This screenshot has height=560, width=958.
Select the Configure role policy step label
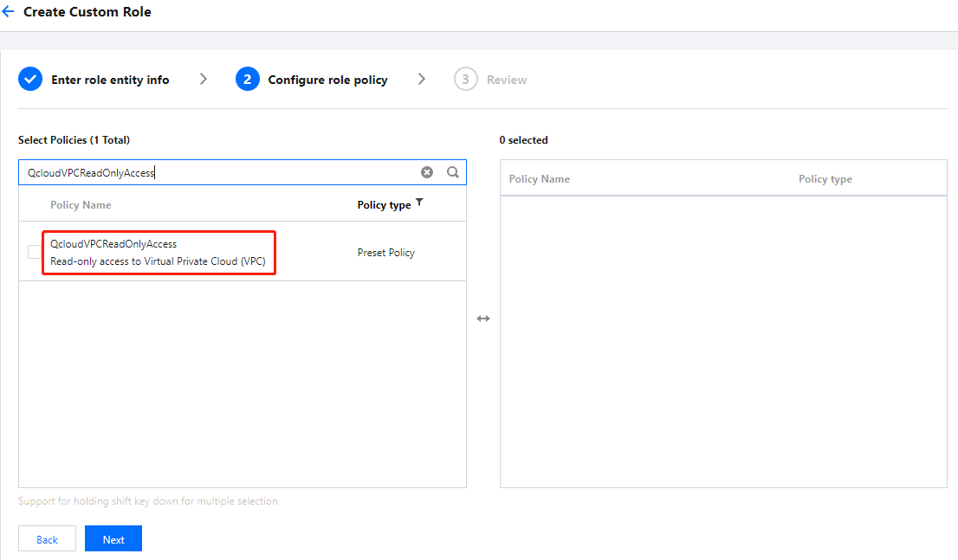coord(327,80)
